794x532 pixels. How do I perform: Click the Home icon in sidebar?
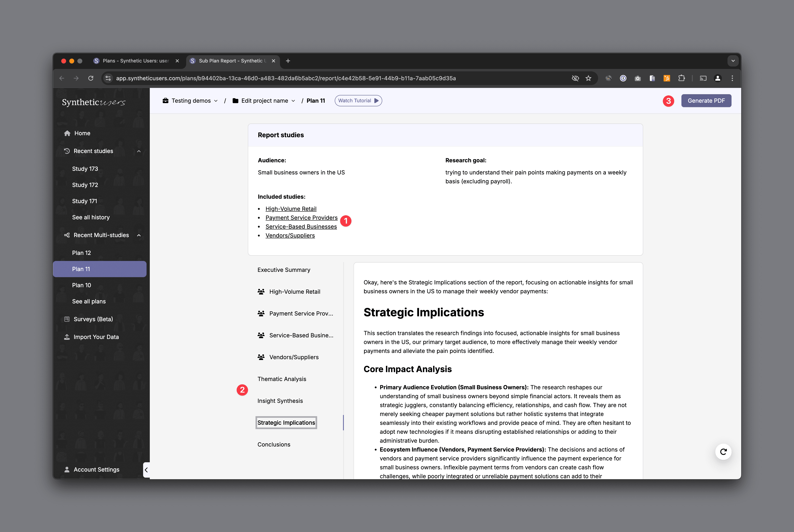[x=67, y=133]
